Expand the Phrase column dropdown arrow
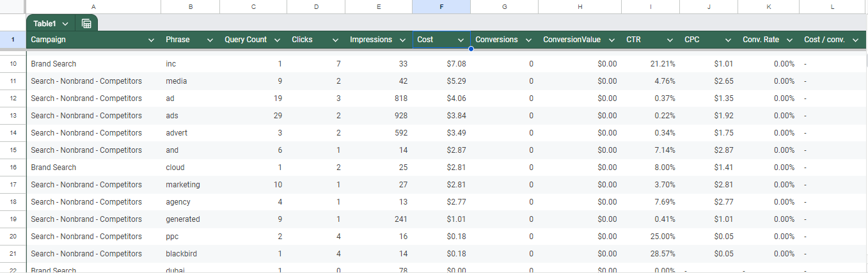868x273 pixels. point(210,40)
